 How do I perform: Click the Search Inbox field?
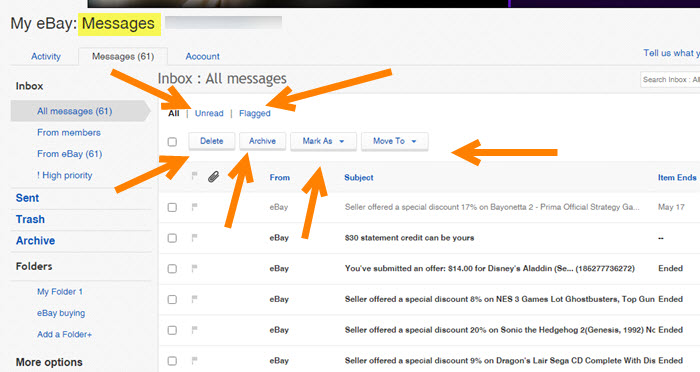[670, 79]
